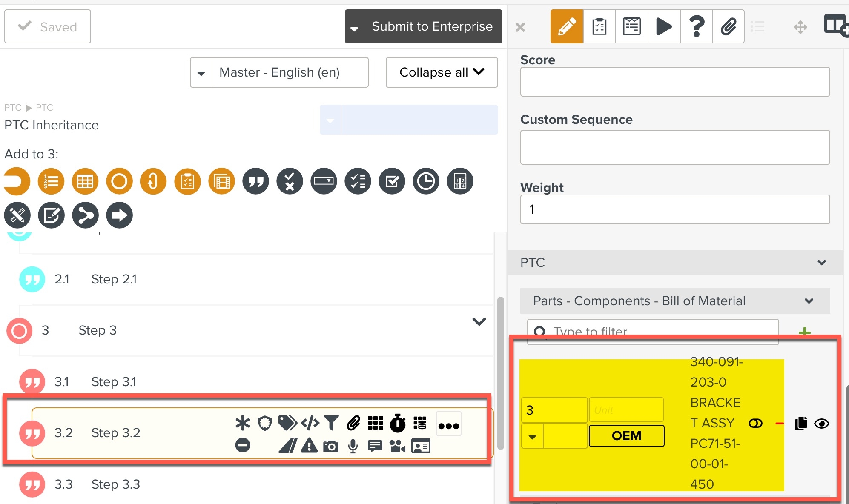Collapse the Step 3 row with its chevron
The width and height of the screenshot is (849, 504).
[x=479, y=321]
